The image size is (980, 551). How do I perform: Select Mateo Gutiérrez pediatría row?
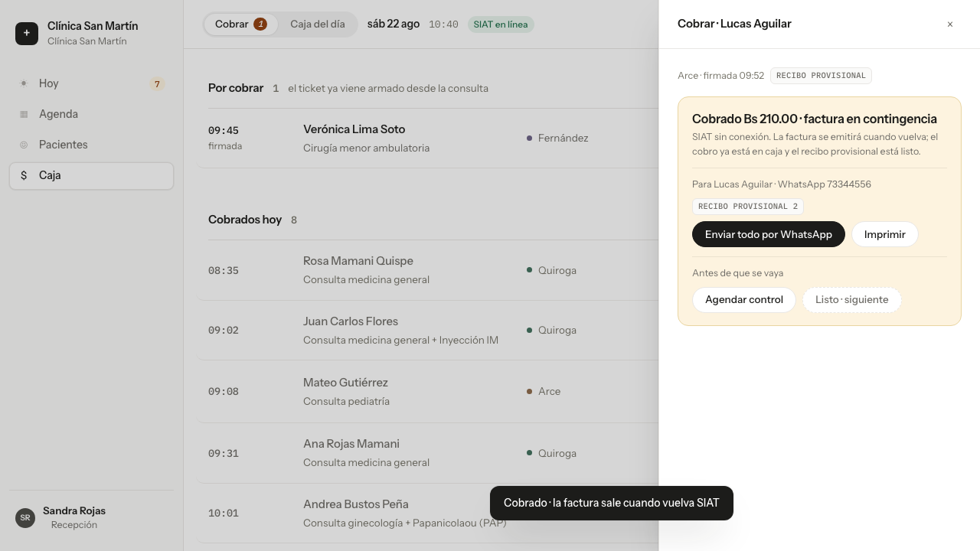click(429, 391)
